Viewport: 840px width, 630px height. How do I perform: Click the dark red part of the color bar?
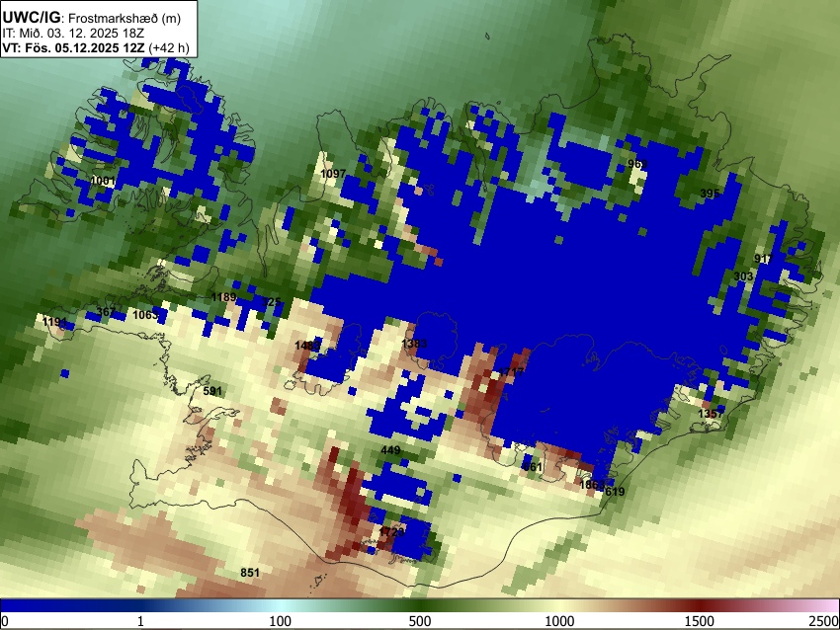(x=700, y=606)
